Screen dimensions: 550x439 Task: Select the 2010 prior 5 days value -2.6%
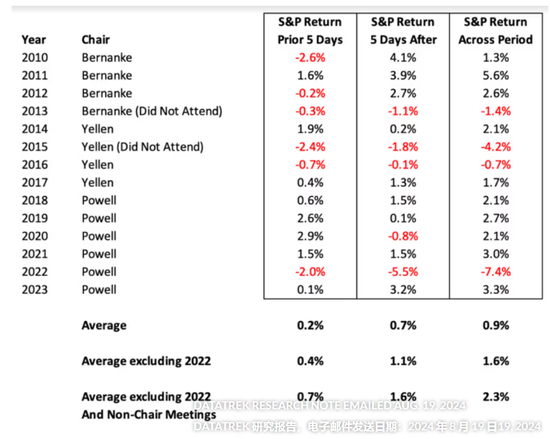tap(310, 58)
